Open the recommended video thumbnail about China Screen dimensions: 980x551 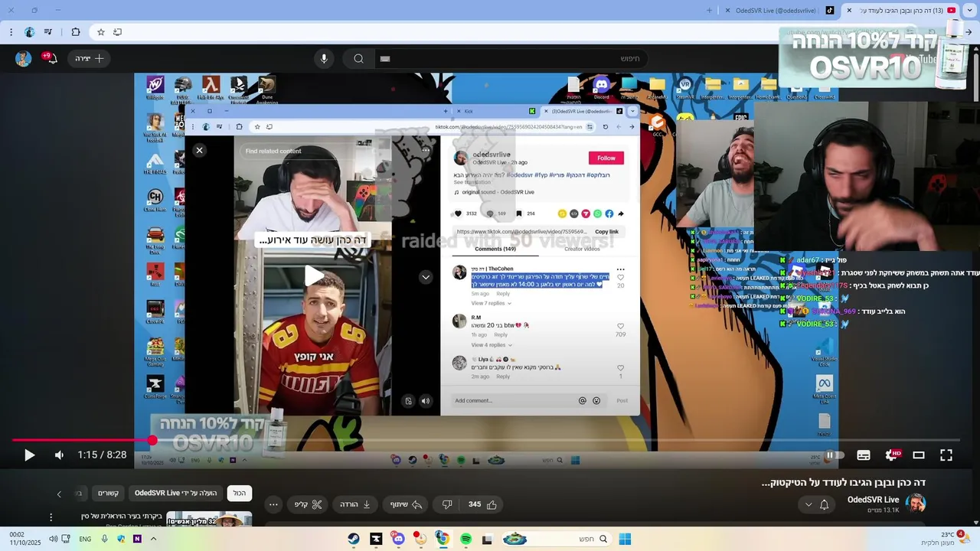point(210,519)
